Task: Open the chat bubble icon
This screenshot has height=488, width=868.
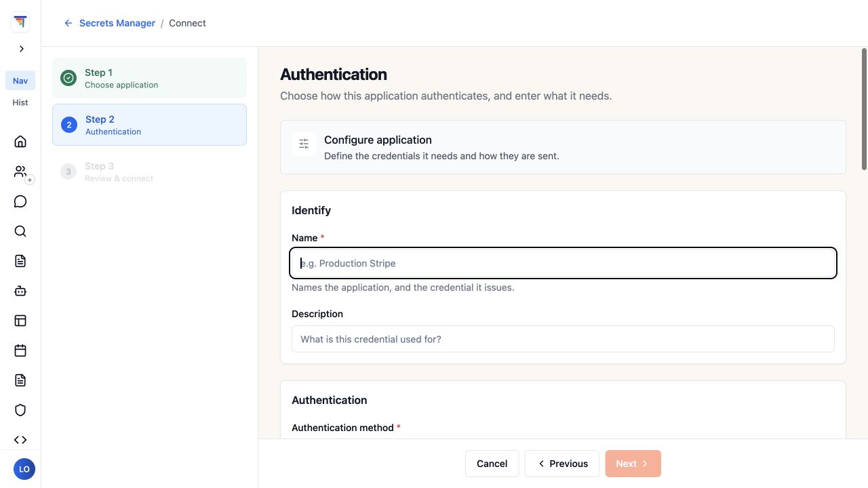Action: pyautogui.click(x=20, y=201)
